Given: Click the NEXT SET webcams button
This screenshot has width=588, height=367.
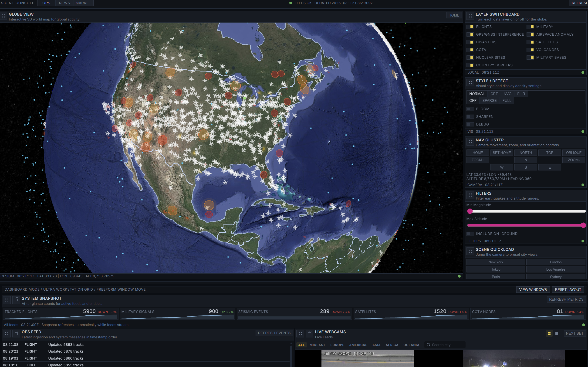Looking at the screenshot, I should pos(575,333).
